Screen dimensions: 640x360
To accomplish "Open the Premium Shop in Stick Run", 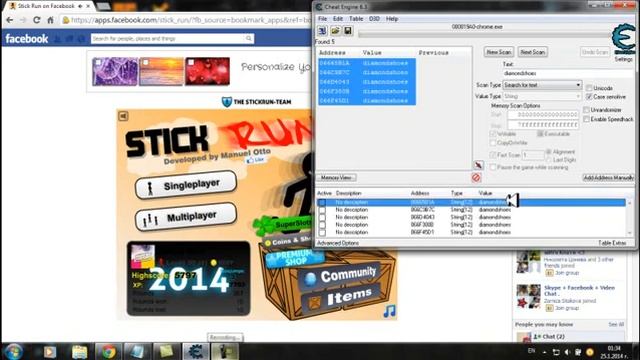I will (295, 258).
